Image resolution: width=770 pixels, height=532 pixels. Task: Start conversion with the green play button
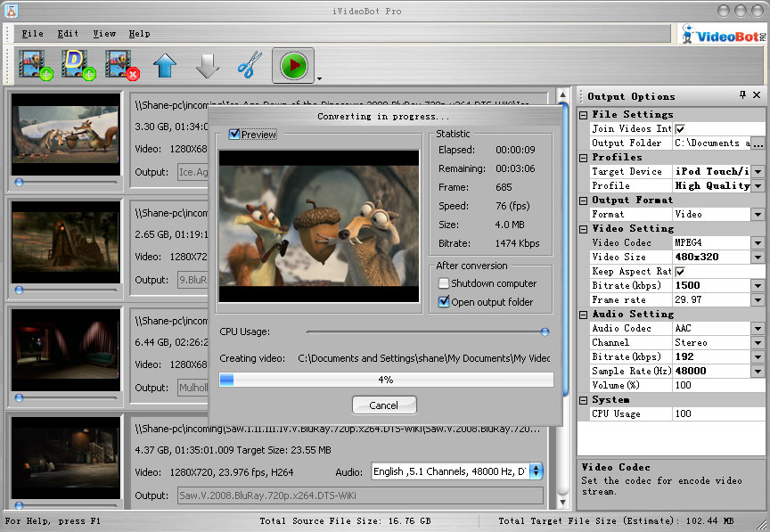pos(293,65)
